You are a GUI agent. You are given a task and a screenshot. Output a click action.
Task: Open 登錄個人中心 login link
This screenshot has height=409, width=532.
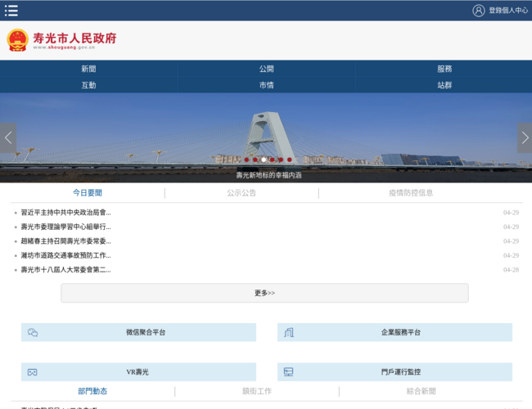pyautogui.click(x=508, y=11)
